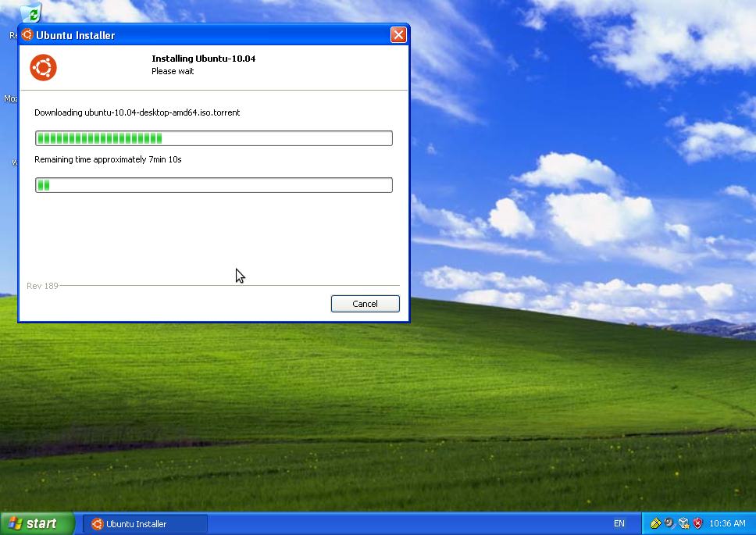This screenshot has width=756, height=535.
Task: Click the Ubuntu logo in the installer header
Action: click(43, 67)
